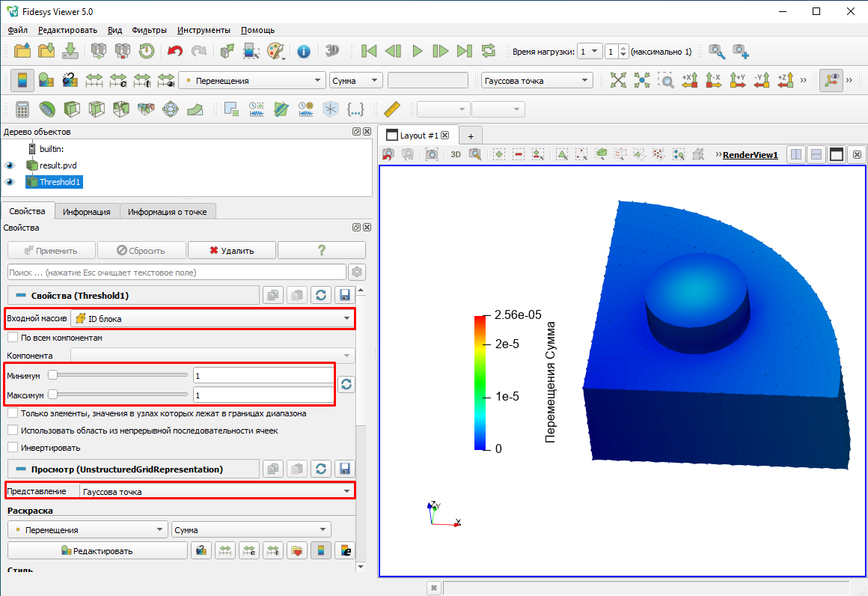Click the 'Максимум' slider handle
The image size is (868, 596).
click(x=52, y=395)
